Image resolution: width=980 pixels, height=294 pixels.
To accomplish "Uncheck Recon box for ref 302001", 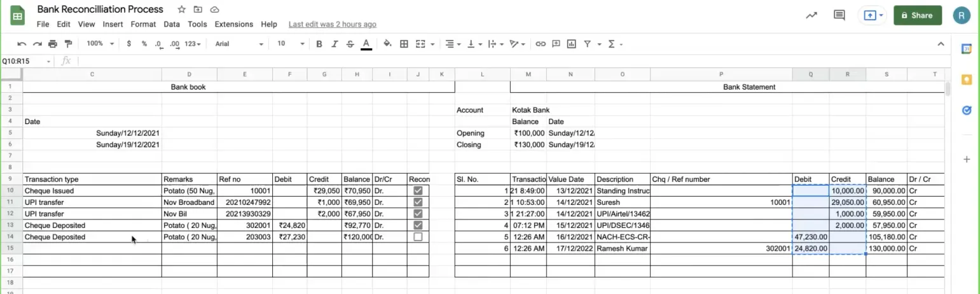I will click(x=418, y=225).
